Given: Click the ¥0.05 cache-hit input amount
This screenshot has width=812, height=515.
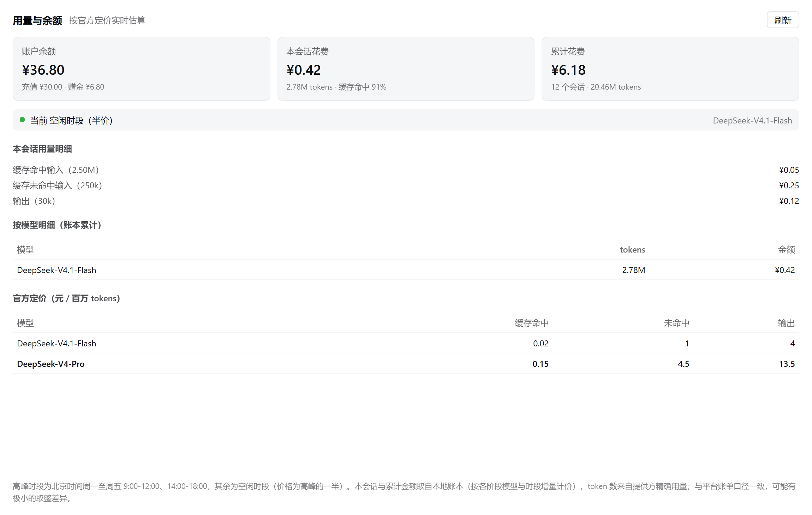Looking at the screenshot, I should point(789,170).
